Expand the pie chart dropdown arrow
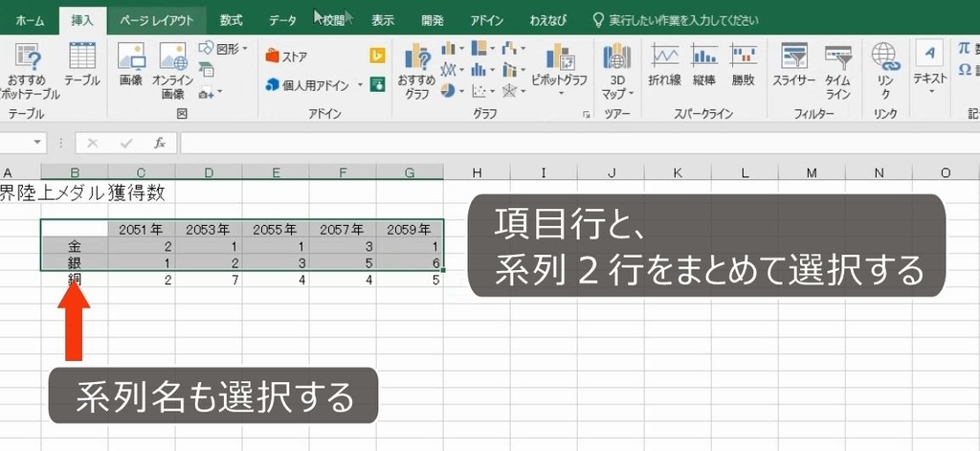The image size is (980, 451). (x=461, y=92)
